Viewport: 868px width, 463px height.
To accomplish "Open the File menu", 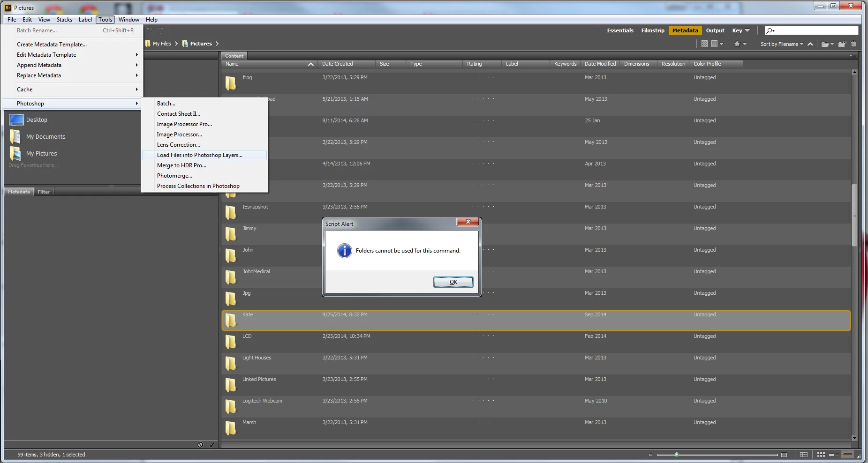I will click(12, 20).
